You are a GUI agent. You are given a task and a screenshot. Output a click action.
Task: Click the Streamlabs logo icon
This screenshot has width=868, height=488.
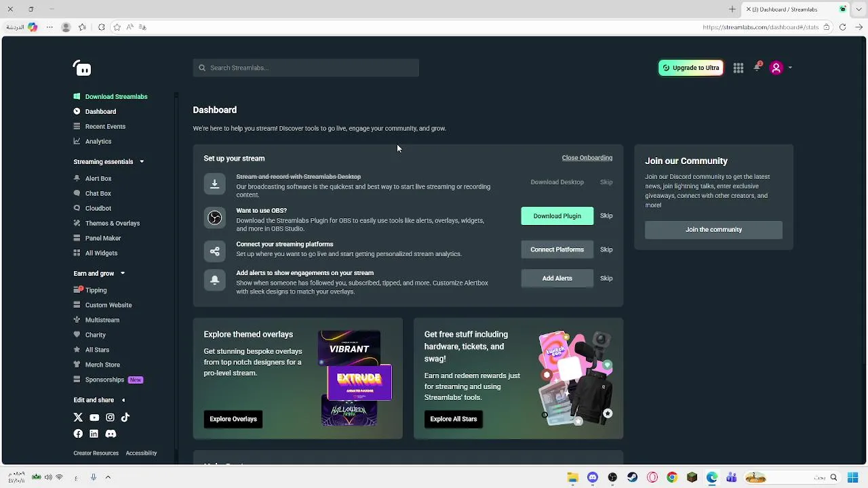[82, 68]
